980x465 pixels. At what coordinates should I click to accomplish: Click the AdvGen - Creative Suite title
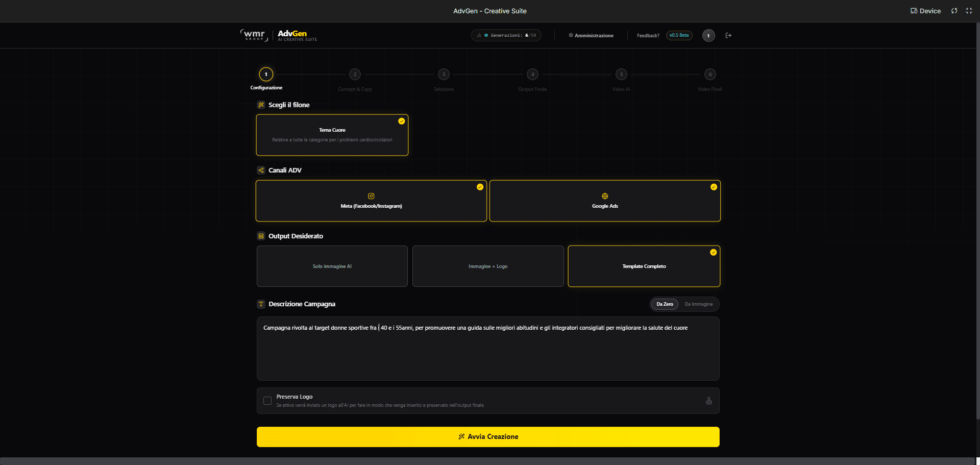490,11
